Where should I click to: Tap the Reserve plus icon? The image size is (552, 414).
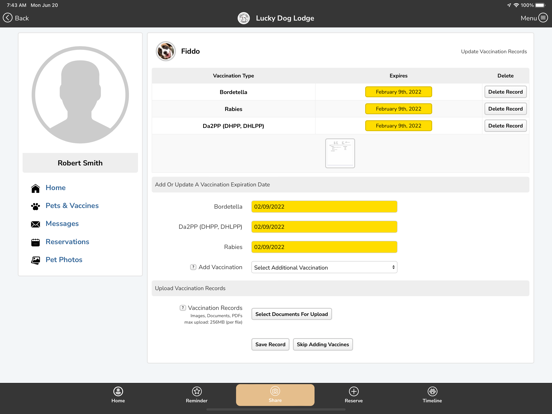click(x=353, y=391)
